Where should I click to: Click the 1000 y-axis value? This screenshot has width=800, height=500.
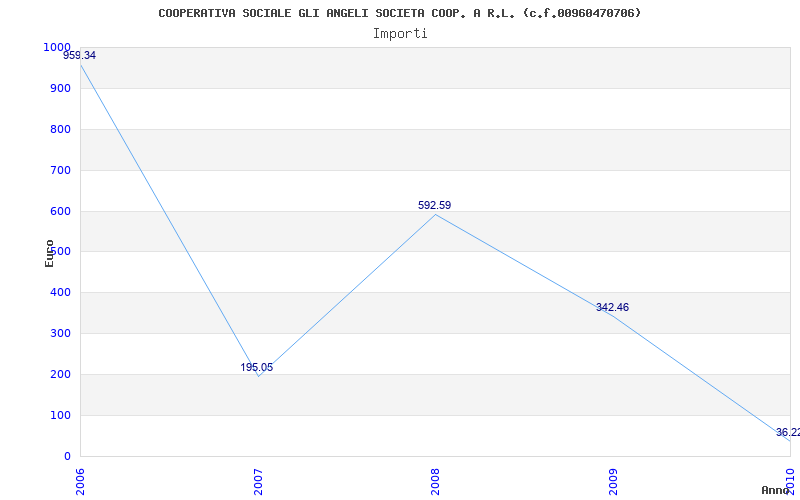click(x=57, y=47)
